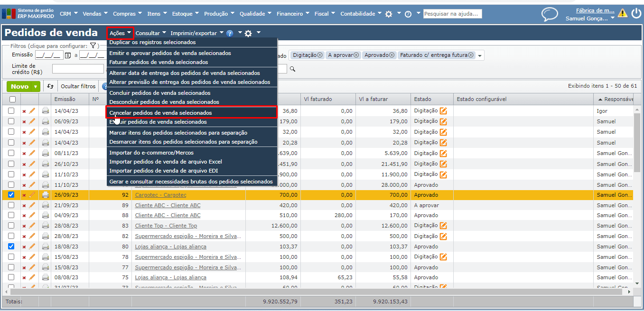This screenshot has height=311, width=644.
Task: Click the Pesquisar na ajuda search field
Action: [452, 14]
